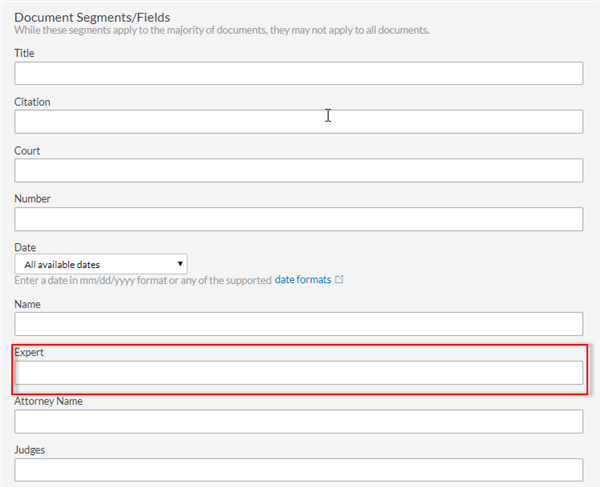Click the Attorney Name field label
Screen dimensions: 600x487
coord(48,401)
